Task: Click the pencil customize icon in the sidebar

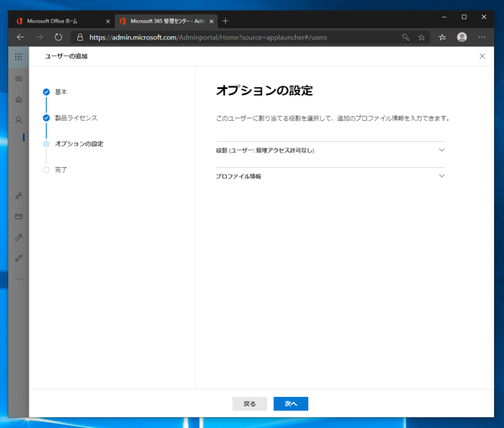Action: pos(18,258)
